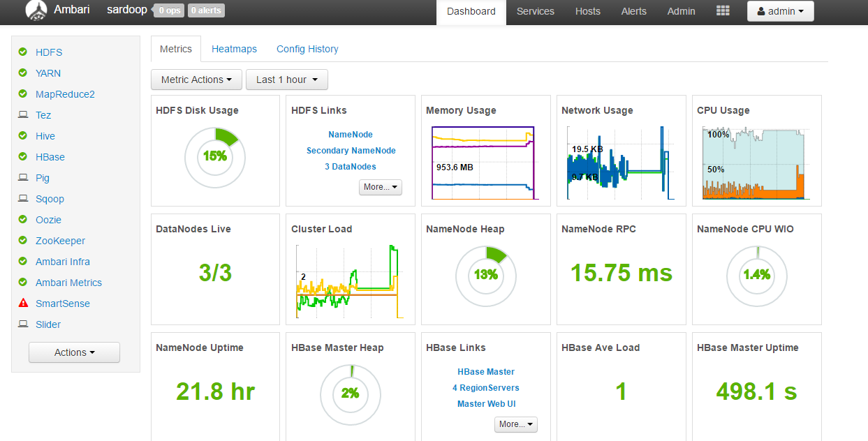Screen dimensions: 868x441
Task: Click the HDFS green status icon
Action: point(23,52)
